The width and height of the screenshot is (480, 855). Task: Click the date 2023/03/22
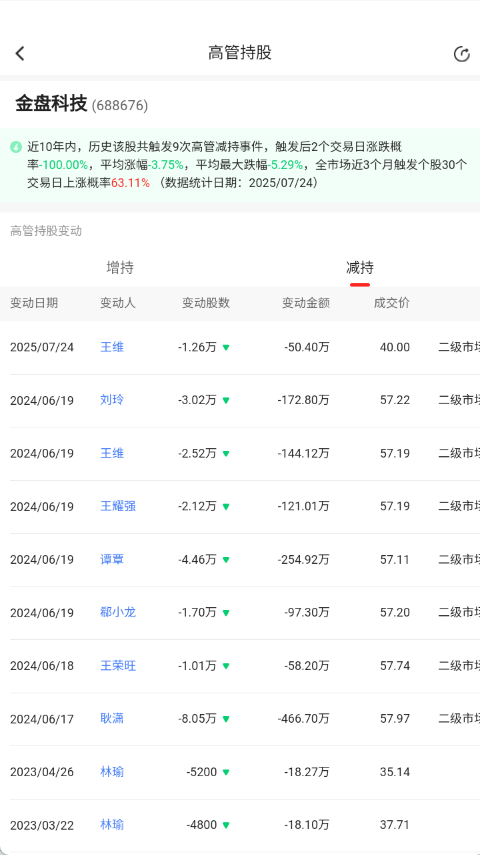pyautogui.click(x=41, y=825)
